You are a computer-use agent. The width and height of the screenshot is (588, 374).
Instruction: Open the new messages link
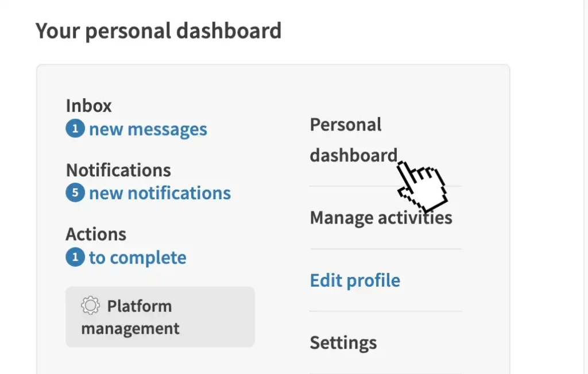(x=148, y=129)
